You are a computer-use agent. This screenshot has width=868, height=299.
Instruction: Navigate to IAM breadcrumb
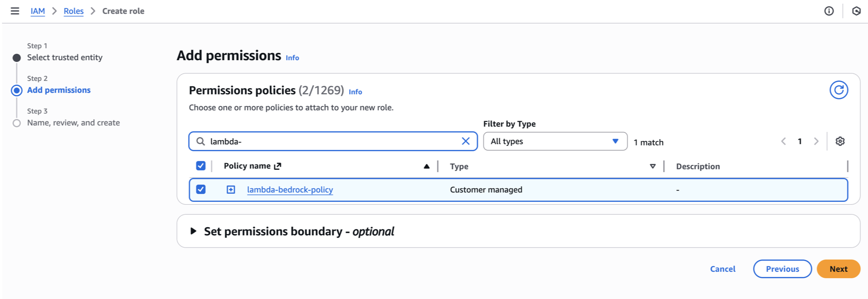point(38,11)
